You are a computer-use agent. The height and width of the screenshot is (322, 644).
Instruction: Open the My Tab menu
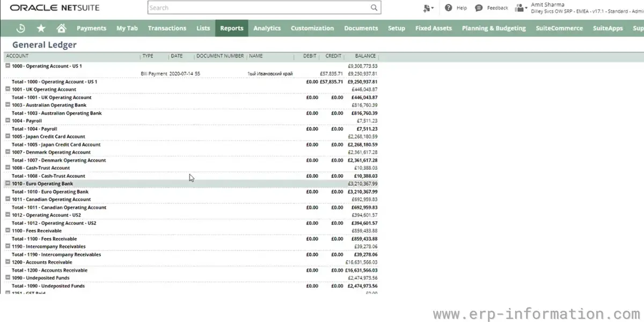127,28
